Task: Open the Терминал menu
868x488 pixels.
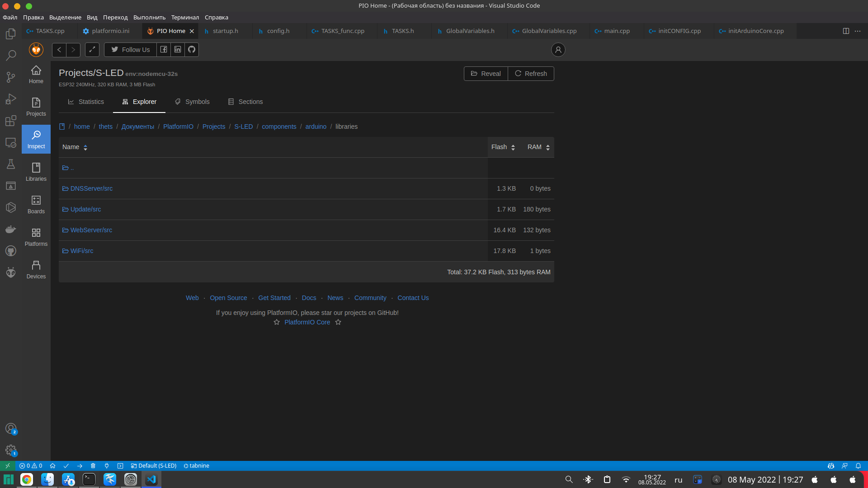Action: coord(185,18)
